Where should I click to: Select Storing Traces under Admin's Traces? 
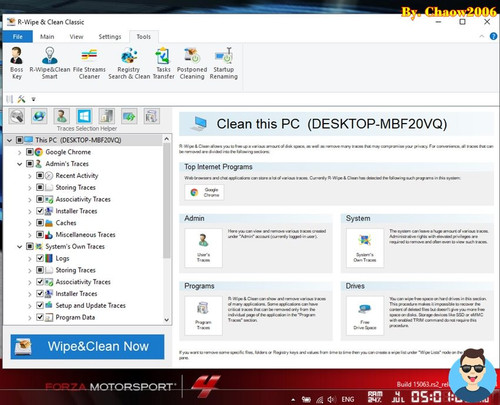(76, 187)
